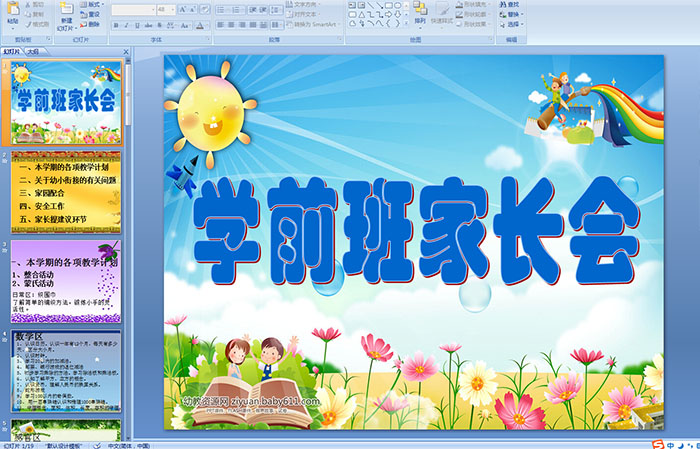Toggle Underline formatting
Screen dimensions: 700x449
[137, 25]
